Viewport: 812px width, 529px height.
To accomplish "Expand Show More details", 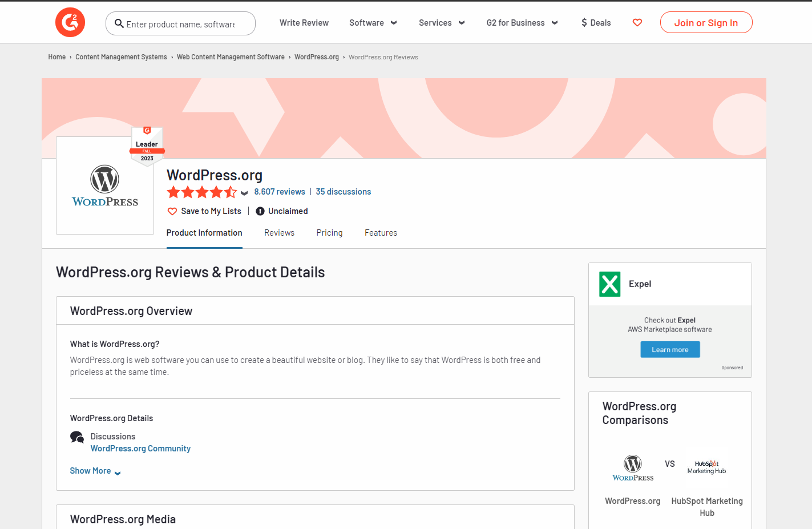I will (x=95, y=471).
